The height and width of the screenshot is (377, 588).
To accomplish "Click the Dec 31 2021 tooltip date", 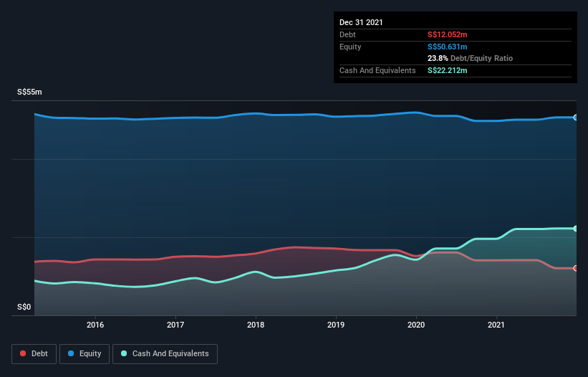I will click(361, 22).
